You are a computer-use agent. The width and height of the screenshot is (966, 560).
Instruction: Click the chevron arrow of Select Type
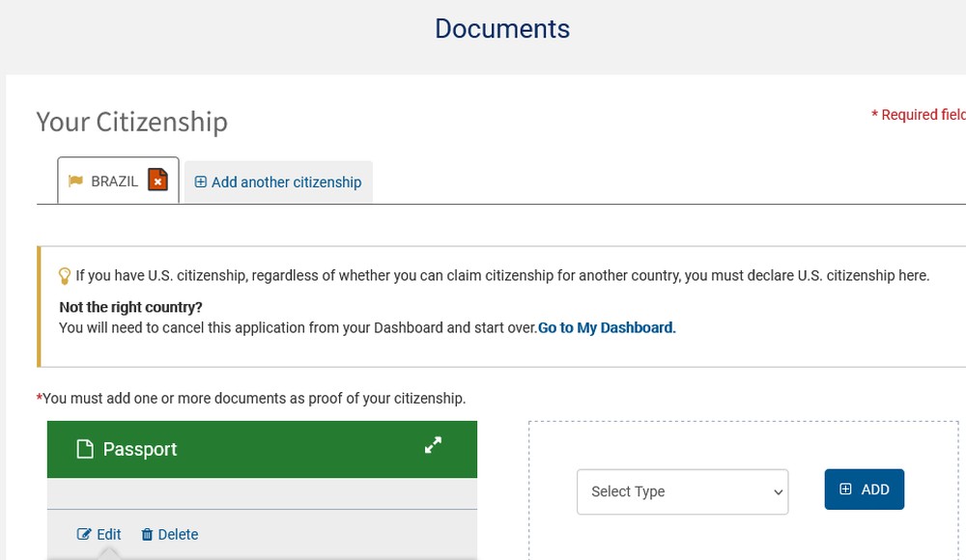point(778,492)
